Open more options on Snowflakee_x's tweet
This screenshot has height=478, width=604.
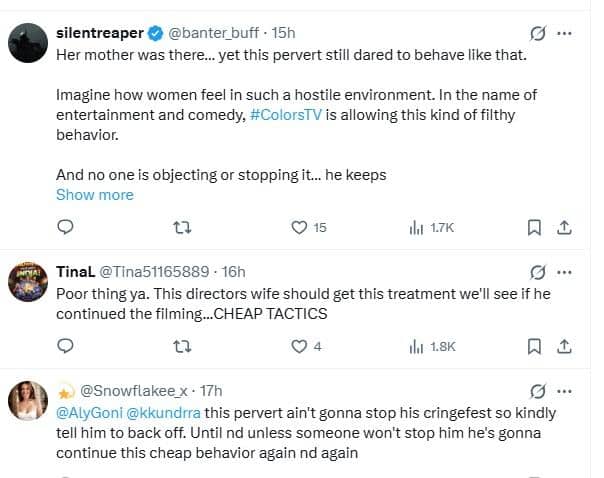click(566, 390)
